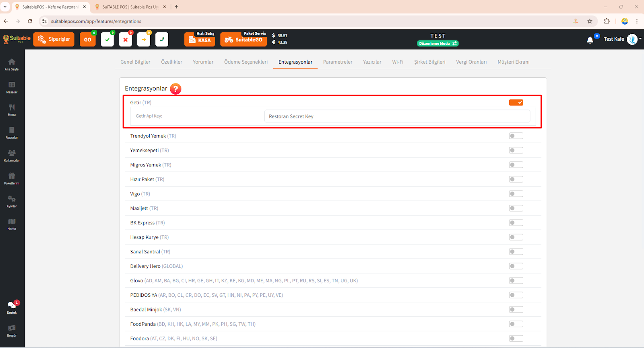This screenshot has width=644, height=348.
Task: Switch to the Özellikler tab
Action: pyautogui.click(x=171, y=62)
